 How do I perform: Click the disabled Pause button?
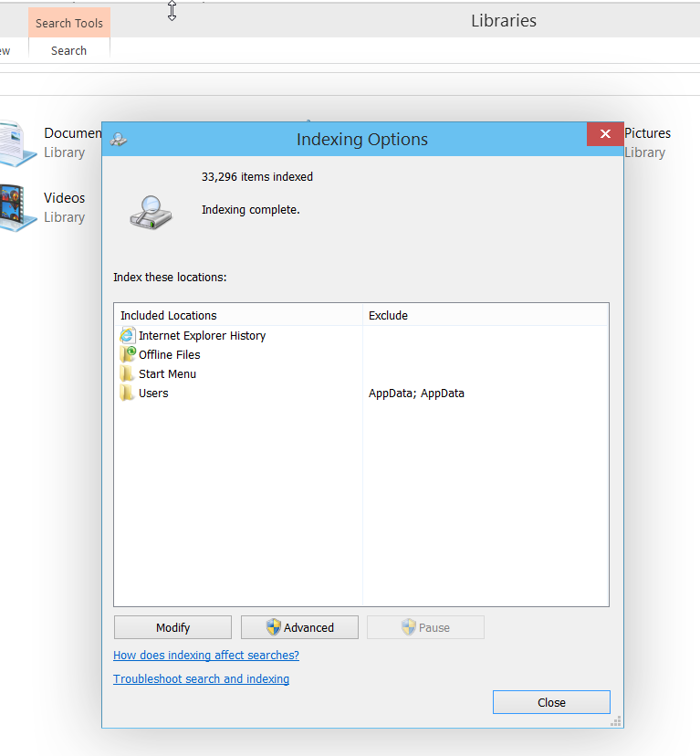(x=425, y=627)
